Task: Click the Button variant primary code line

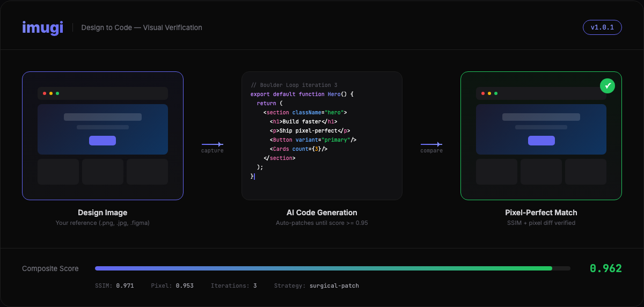Action: (x=313, y=140)
